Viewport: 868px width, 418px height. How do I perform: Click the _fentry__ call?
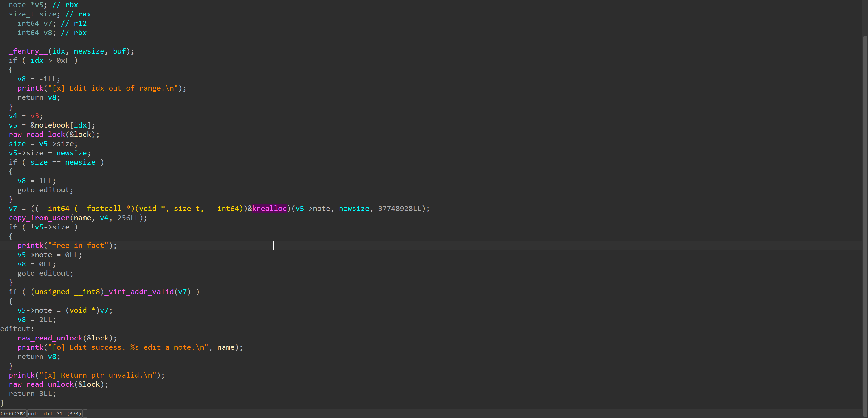pos(28,51)
